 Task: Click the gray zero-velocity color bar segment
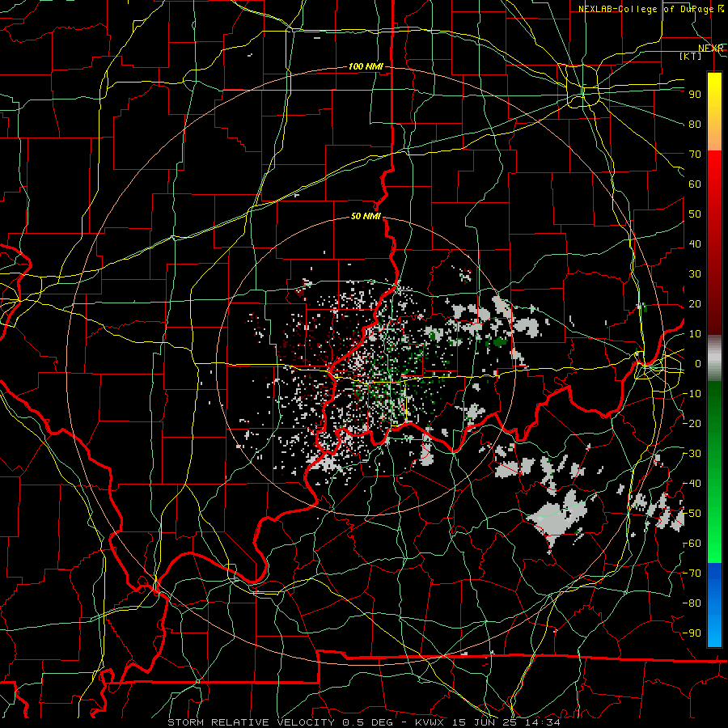pyautogui.click(x=714, y=358)
